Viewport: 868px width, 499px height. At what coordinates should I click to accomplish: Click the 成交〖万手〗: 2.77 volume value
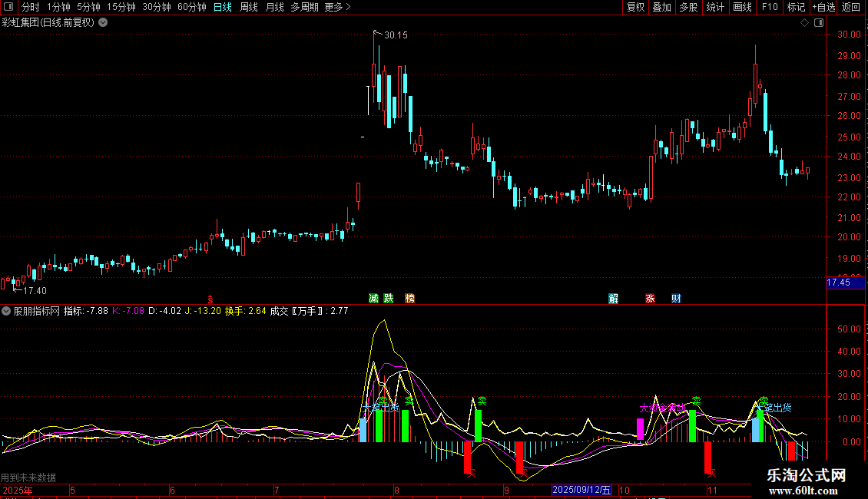coord(309,311)
